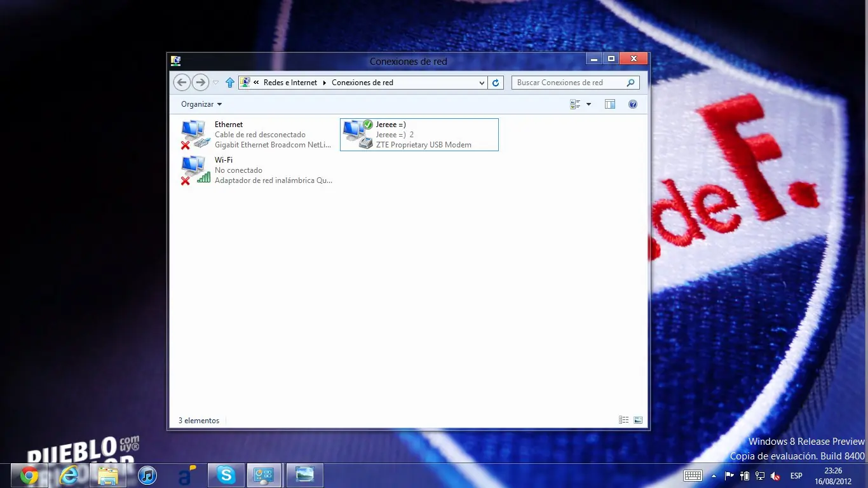This screenshot has width=868, height=488.
Task: Open Google Chrome from the taskbar
Action: (29, 475)
